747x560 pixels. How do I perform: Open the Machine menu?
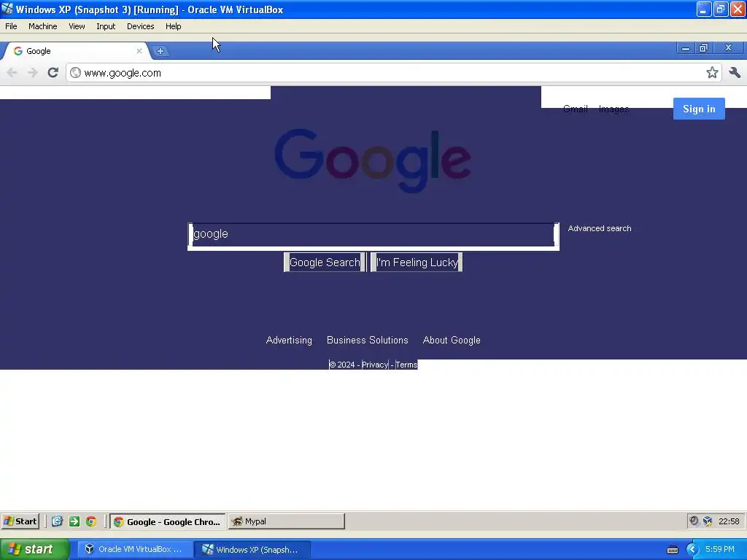point(43,26)
